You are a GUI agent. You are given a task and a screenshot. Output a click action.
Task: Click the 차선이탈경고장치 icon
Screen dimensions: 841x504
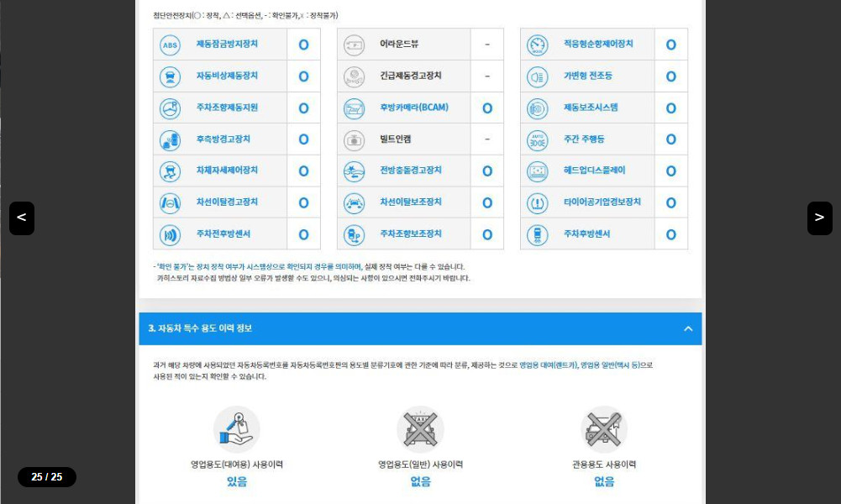point(171,202)
